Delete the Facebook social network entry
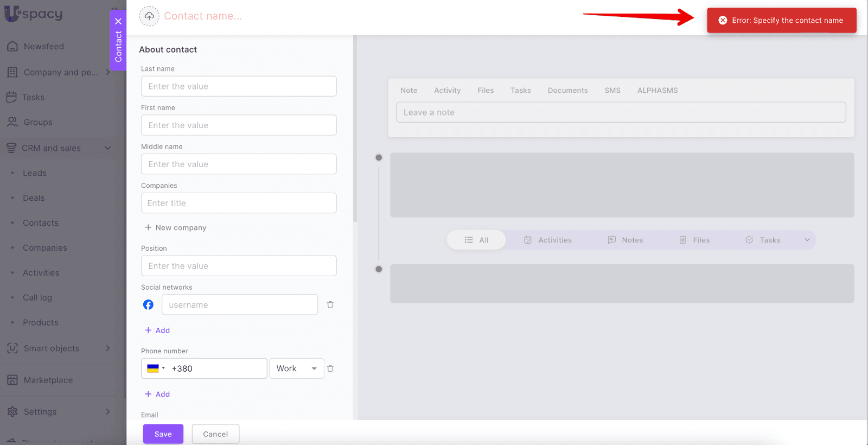The image size is (868, 445). point(330,305)
